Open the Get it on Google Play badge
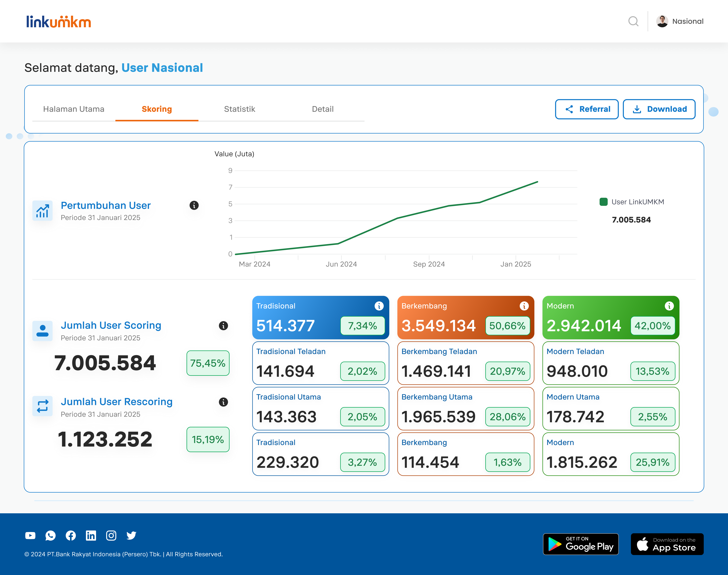 pyautogui.click(x=581, y=544)
